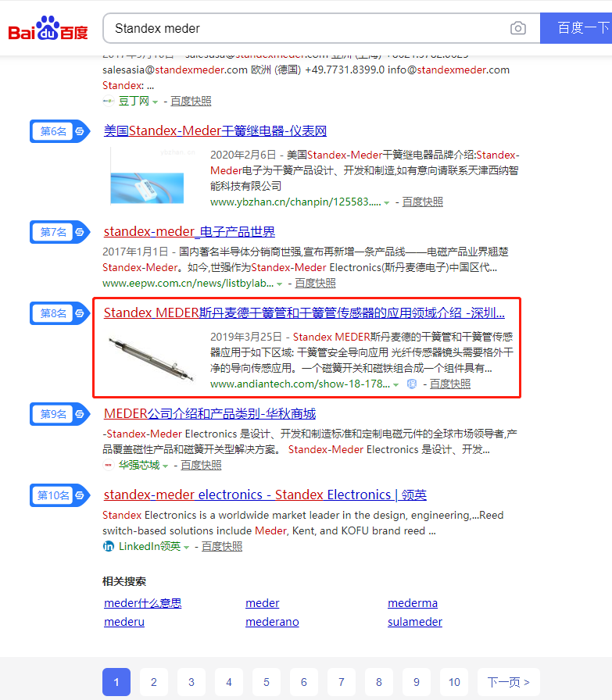
Task: Open MEDER公司介绍和产品类别-华秋商城 result
Action: pyautogui.click(x=209, y=414)
